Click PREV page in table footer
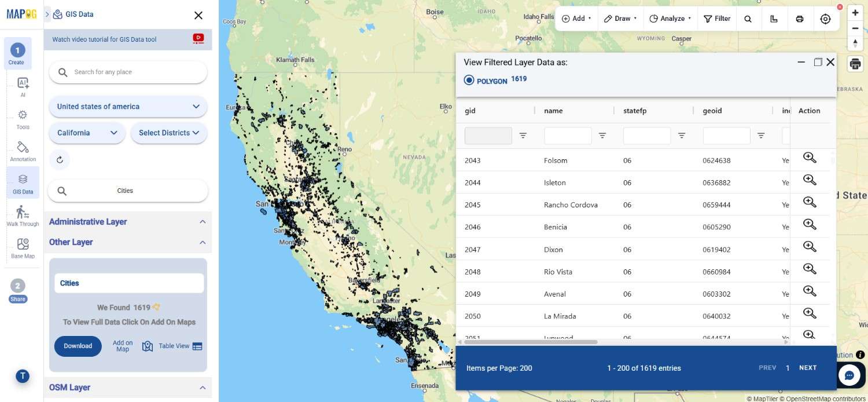The image size is (868, 402). [x=767, y=368]
